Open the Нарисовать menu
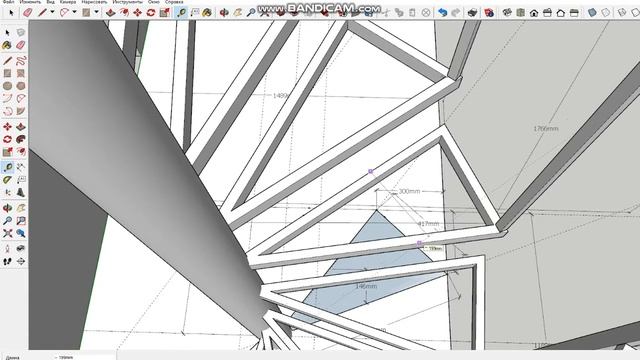The height and width of the screenshot is (360, 640). click(94, 2)
